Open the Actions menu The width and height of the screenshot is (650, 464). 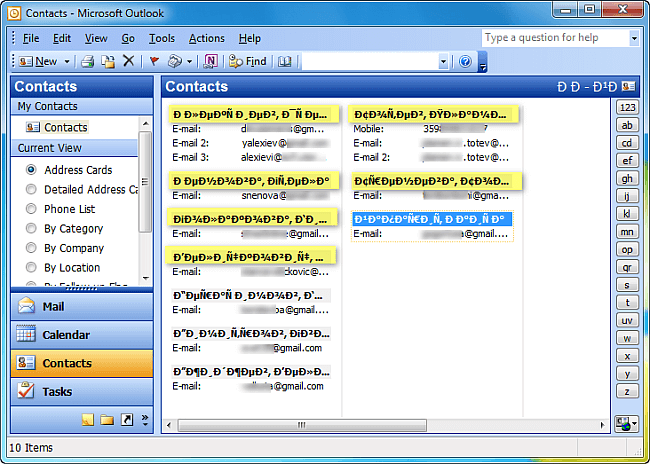coord(206,38)
